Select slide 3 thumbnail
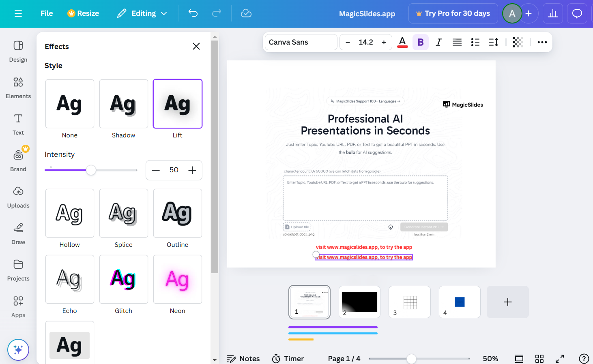 point(410,302)
